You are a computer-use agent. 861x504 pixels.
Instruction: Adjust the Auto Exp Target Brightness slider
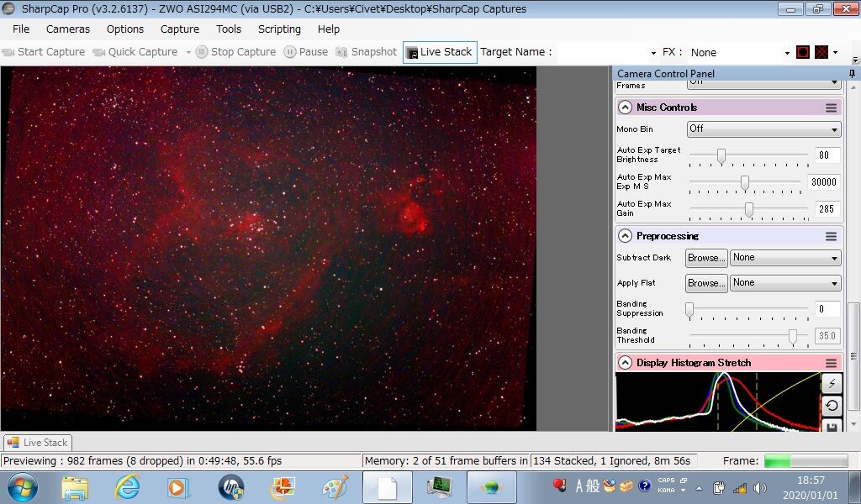721,156
